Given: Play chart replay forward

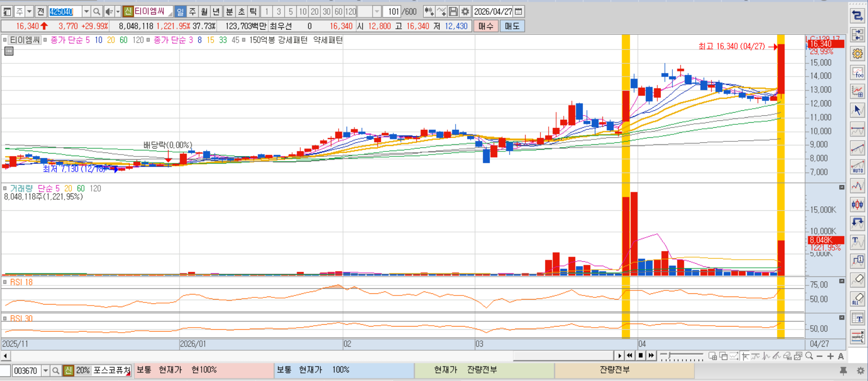Looking at the screenshot, I should click(x=620, y=356).
